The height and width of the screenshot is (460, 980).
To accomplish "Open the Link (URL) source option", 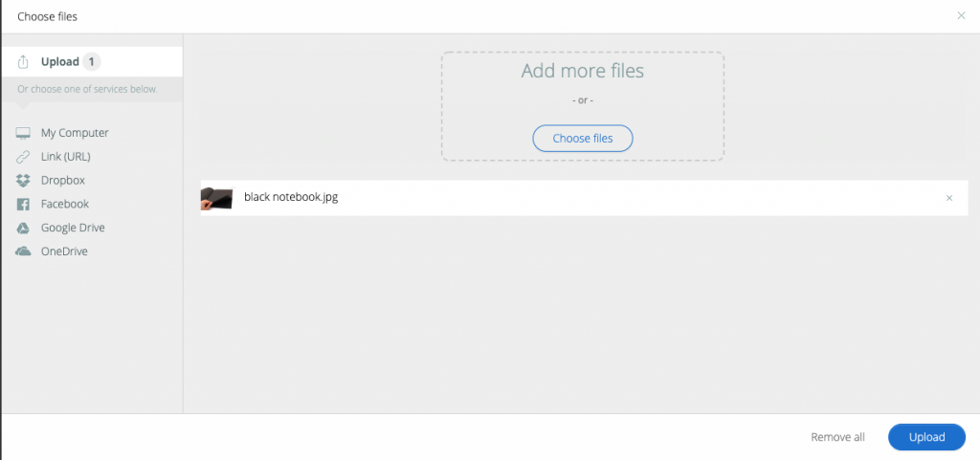I will point(65,157).
